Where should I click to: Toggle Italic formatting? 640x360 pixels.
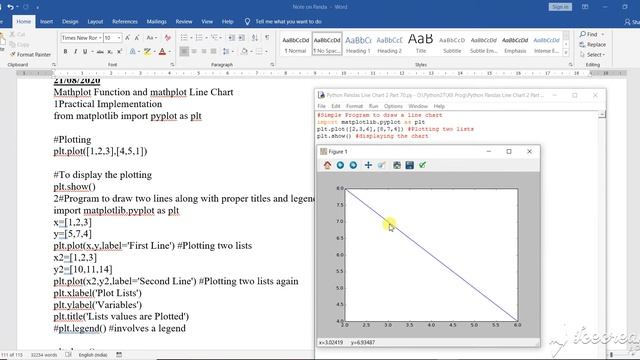pos(75,51)
